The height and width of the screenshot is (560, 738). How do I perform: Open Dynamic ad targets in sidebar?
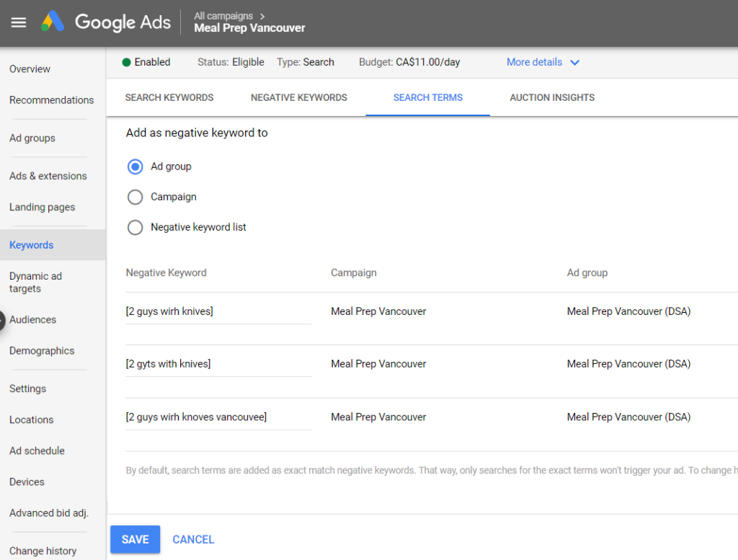35,282
